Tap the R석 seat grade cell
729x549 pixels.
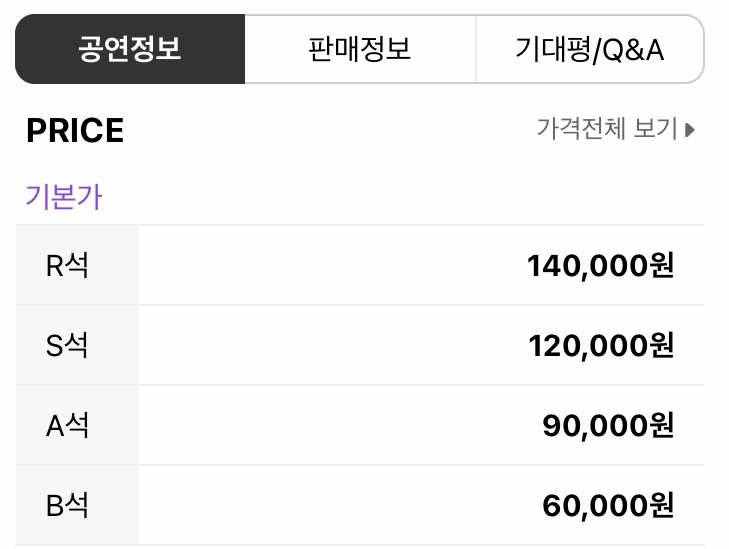(x=77, y=265)
